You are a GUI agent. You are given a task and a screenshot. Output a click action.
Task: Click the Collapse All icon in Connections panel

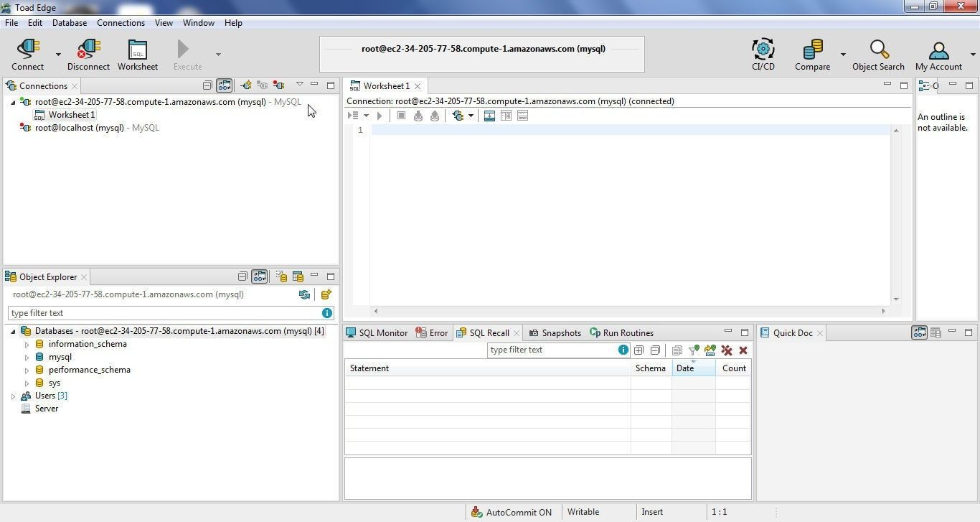click(x=207, y=85)
